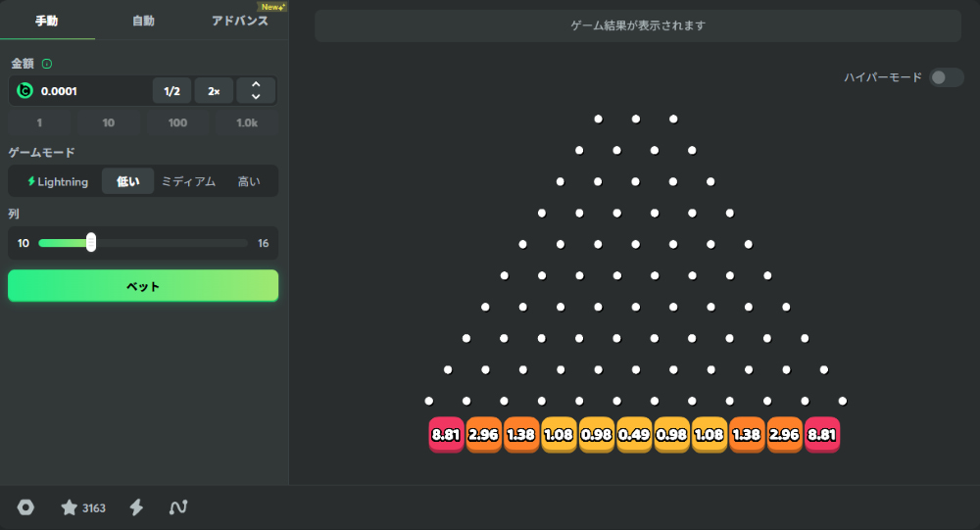Click the ゲーム結果が表示されます banner
This screenshot has width=980, height=530.
pyautogui.click(x=638, y=25)
